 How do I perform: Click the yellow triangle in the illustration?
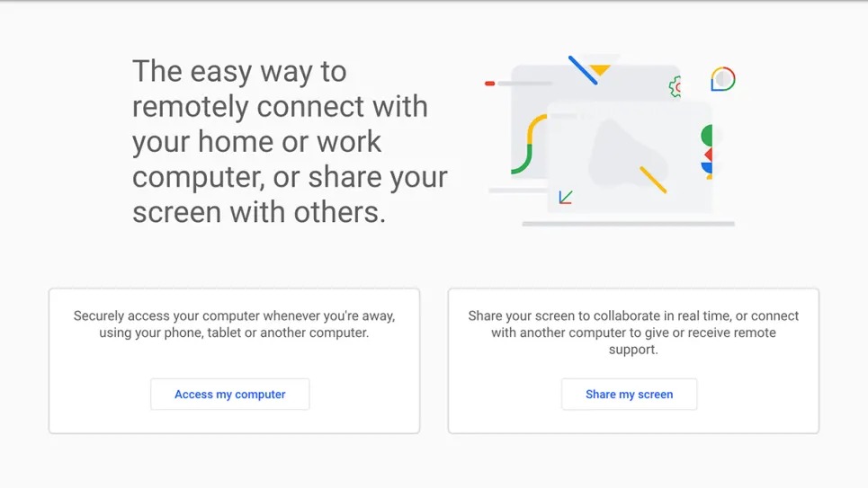[600, 70]
